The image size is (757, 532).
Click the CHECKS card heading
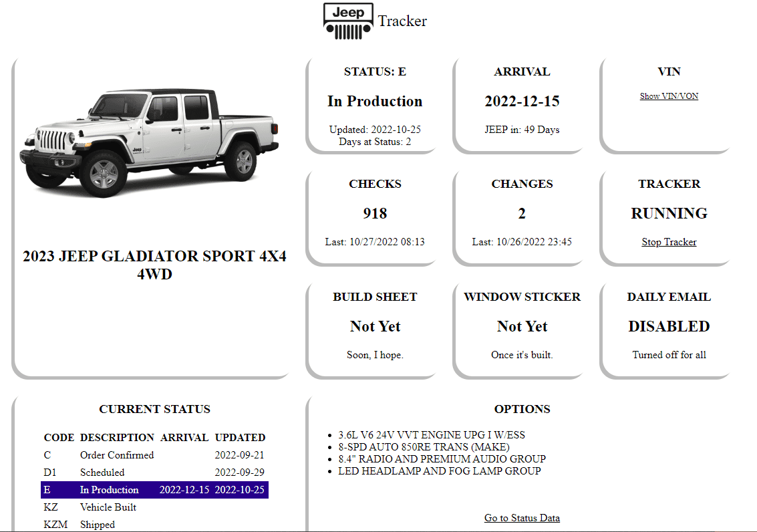(375, 184)
